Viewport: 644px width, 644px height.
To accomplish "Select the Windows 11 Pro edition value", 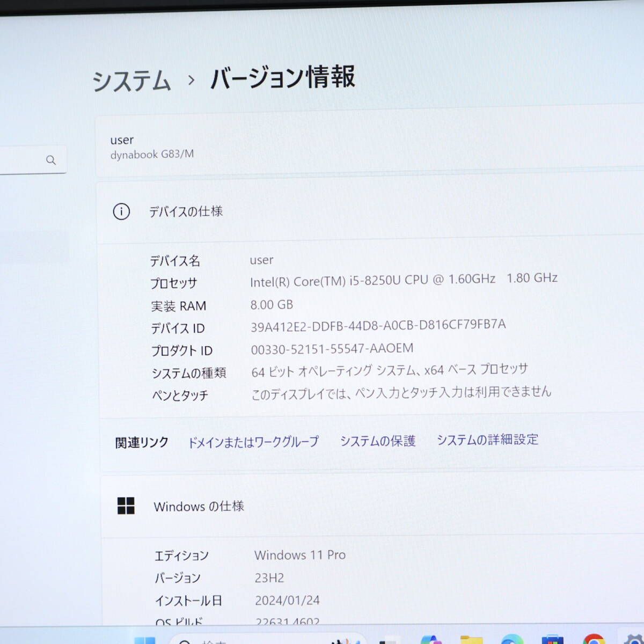I will click(x=300, y=555).
